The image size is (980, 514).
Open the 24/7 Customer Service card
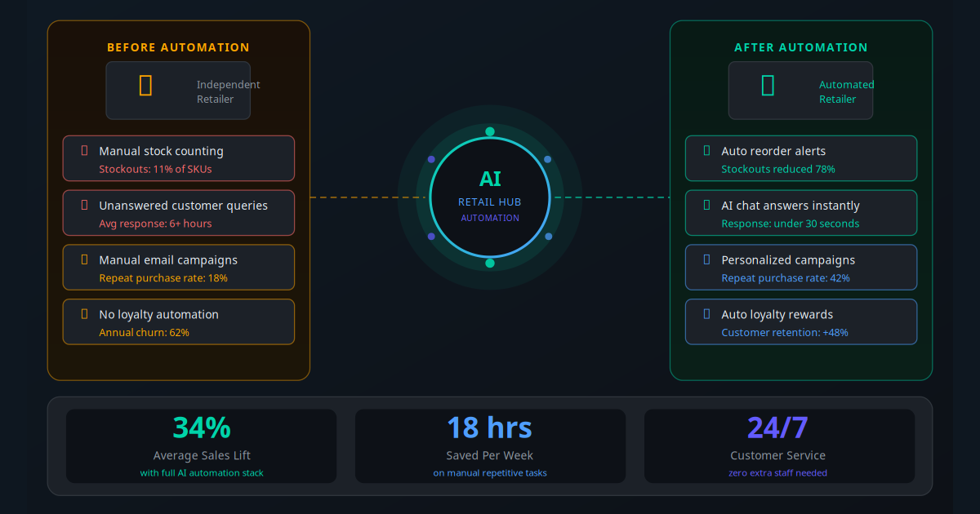[x=779, y=445]
